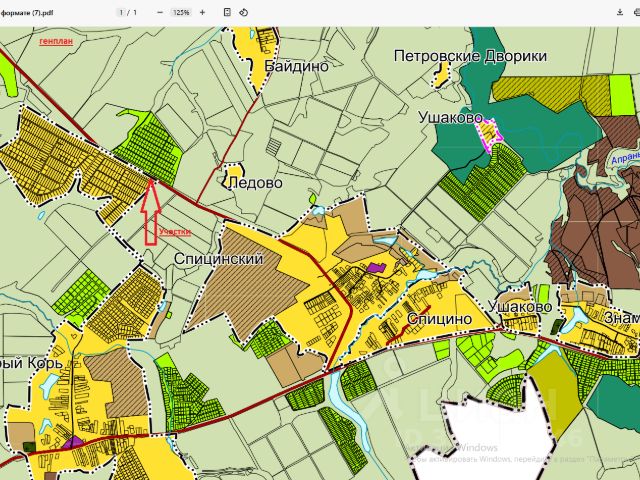Click the blue 'Апрань' river label
Image resolution: width=640 pixels, height=480 pixels.
(x=625, y=159)
